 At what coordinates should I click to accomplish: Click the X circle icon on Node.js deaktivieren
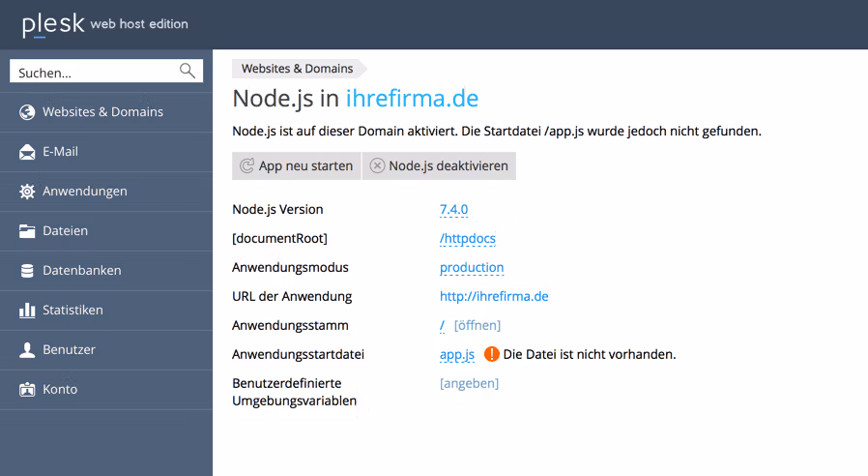[377, 165]
